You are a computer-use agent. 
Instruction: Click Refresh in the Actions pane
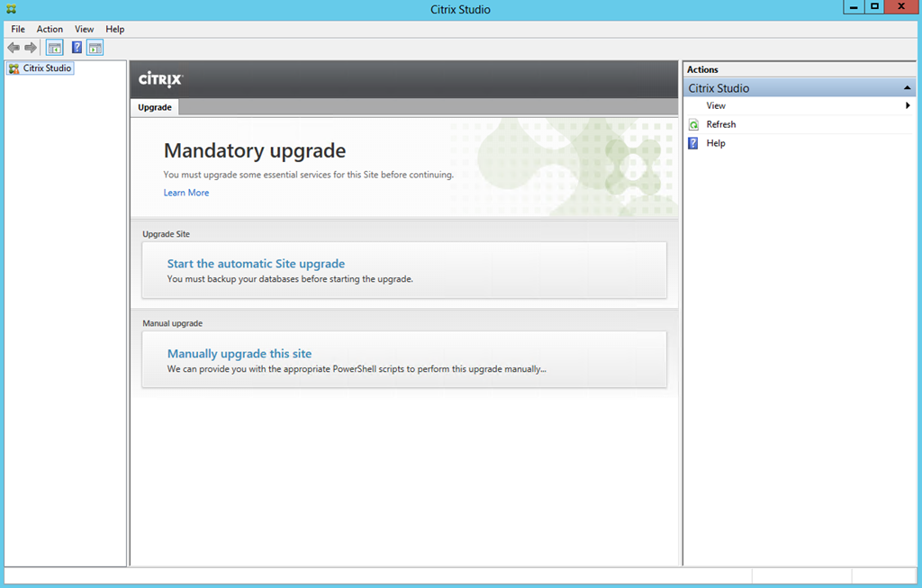tap(721, 124)
